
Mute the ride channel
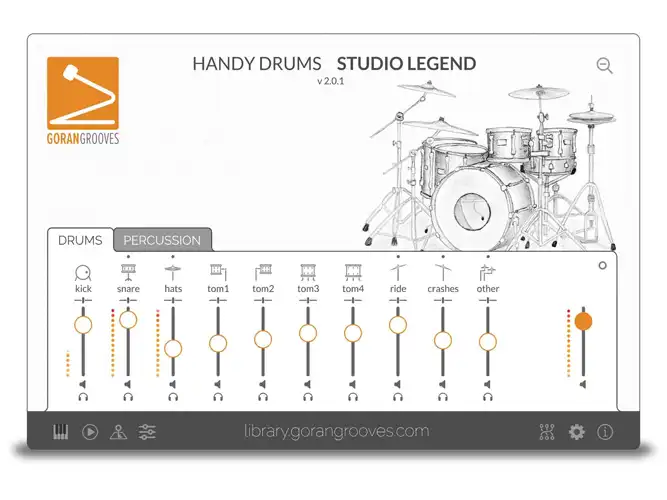[398, 384]
